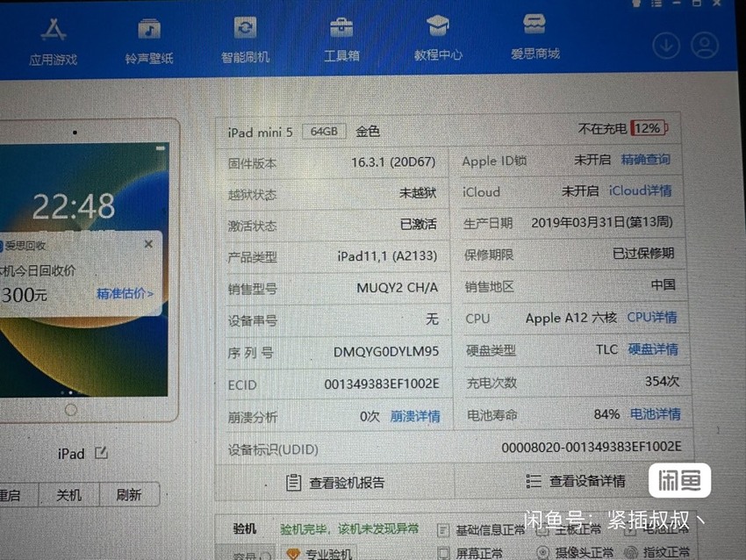Click the 基础信息正常 inspection item
This screenshot has height=560, width=746.
482,530
